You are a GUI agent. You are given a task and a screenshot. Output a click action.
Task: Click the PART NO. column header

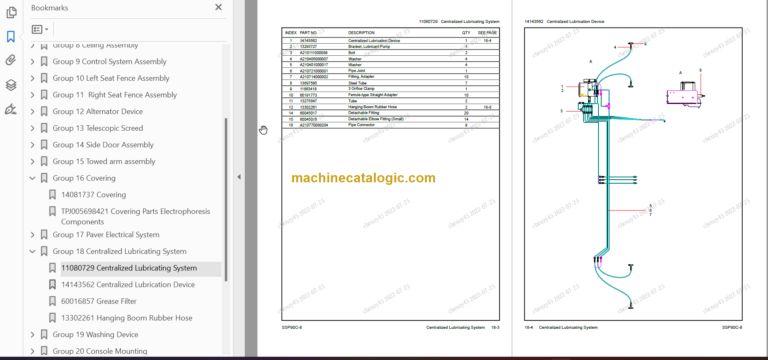pos(309,33)
